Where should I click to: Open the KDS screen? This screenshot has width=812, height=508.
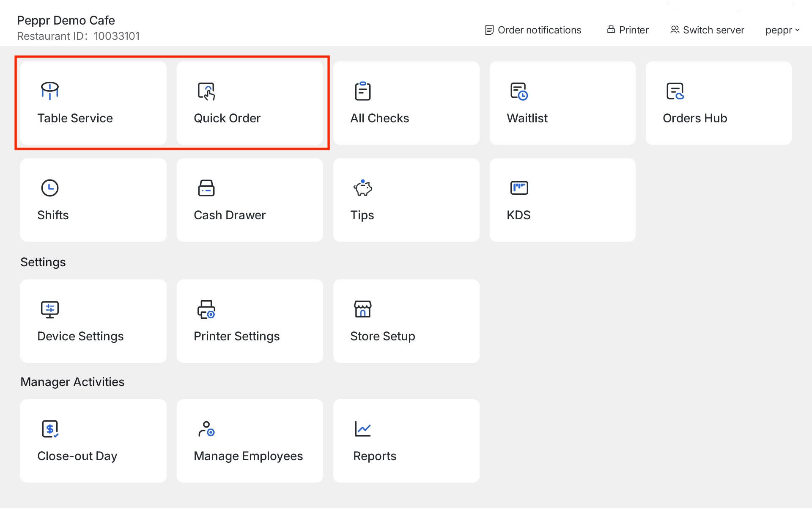click(562, 200)
